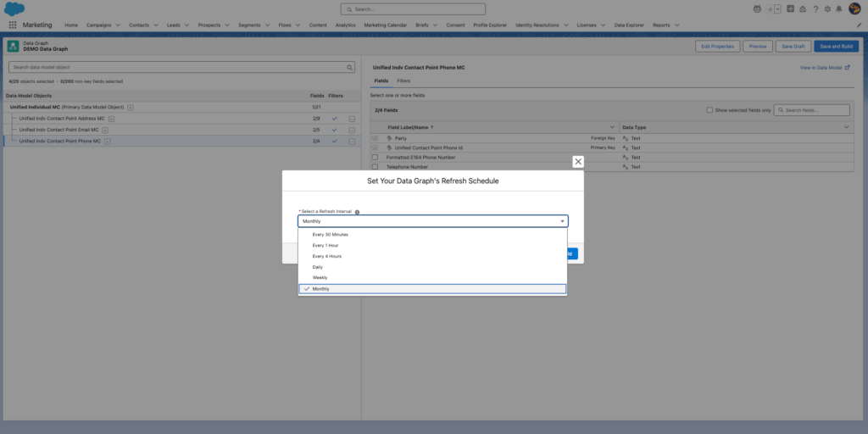This screenshot has width=868, height=434.
Task: Check the Telephone Number field checkbox
Action: [375, 167]
